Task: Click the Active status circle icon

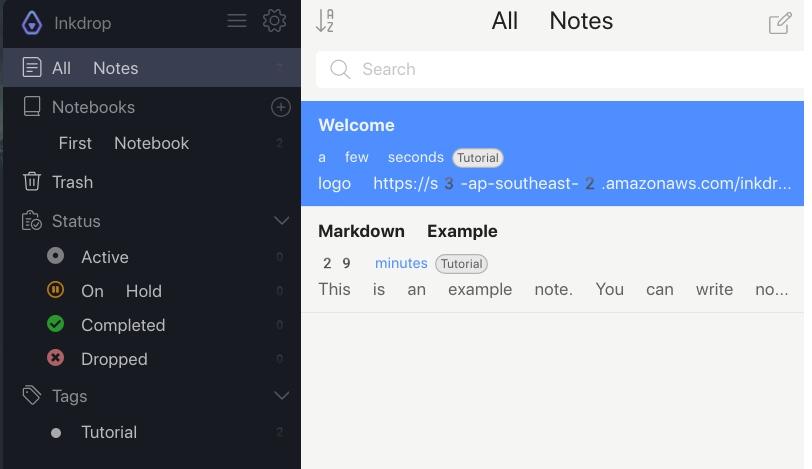Action: [55, 256]
